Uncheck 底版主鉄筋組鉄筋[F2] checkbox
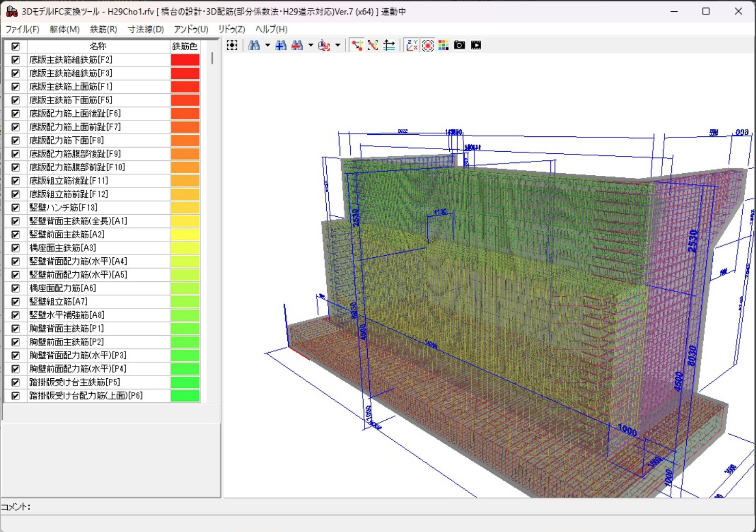This screenshot has width=756, height=532. [15, 60]
